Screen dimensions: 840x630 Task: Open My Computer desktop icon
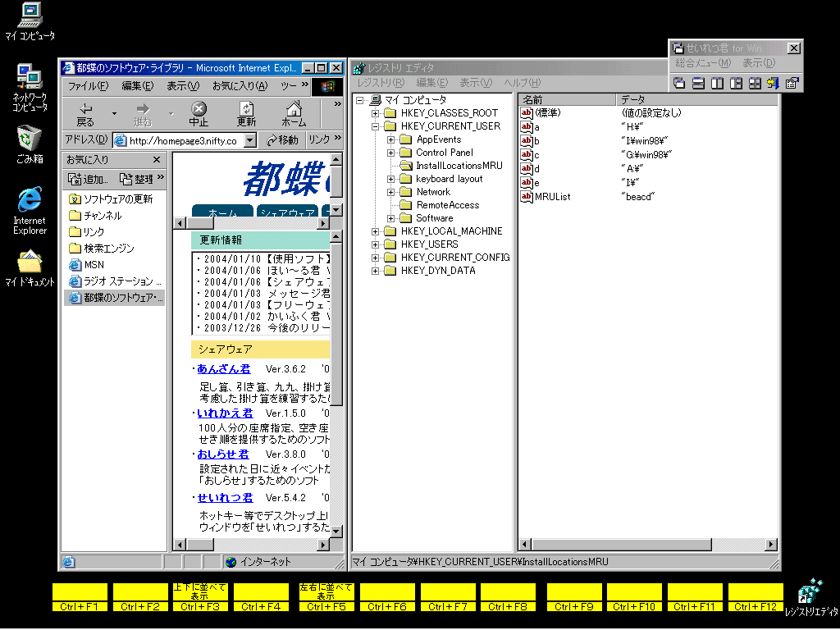(30, 21)
